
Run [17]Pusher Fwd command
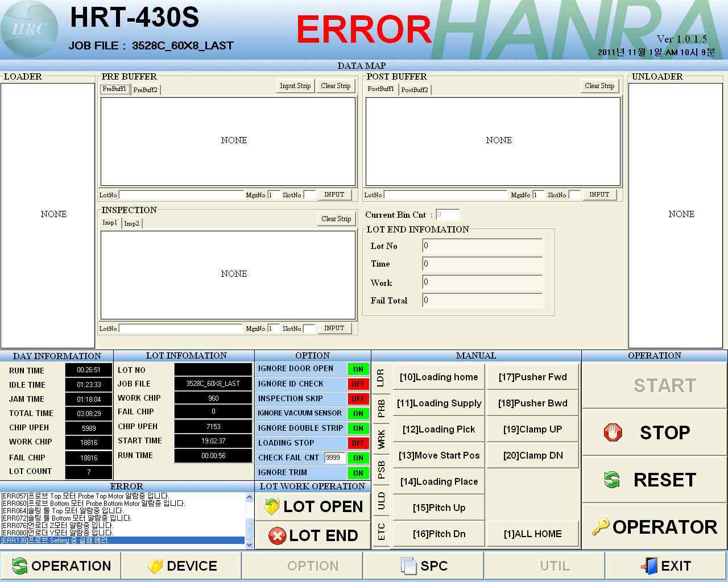533,377
